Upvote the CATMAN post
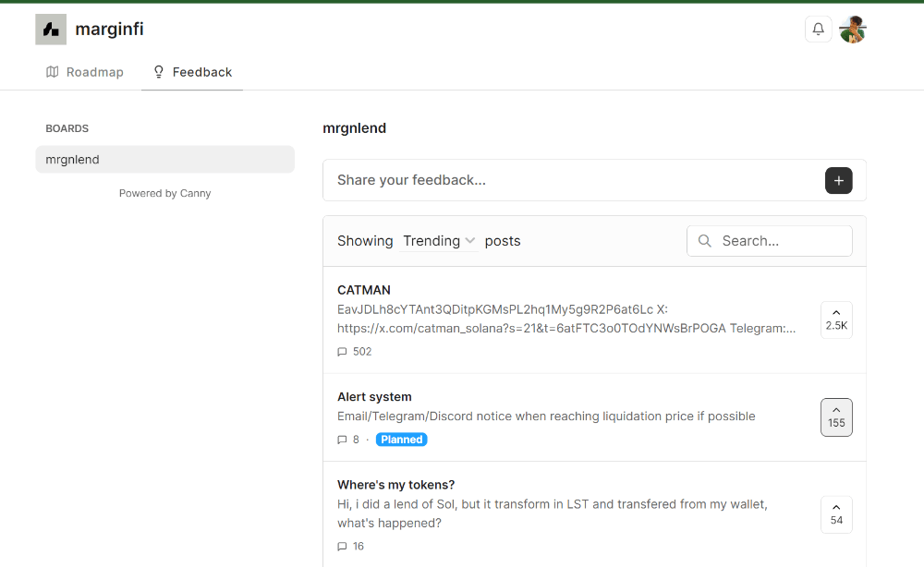The image size is (924, 567). click(x=836, y=320)
